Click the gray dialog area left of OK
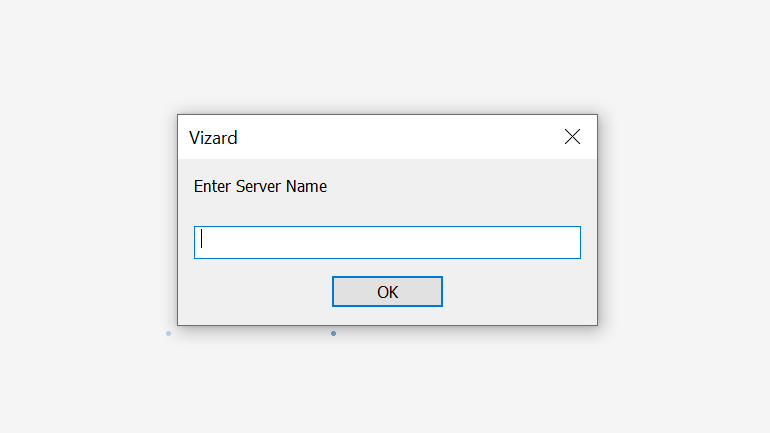770x433 pixels. click(x=260, y=292)
